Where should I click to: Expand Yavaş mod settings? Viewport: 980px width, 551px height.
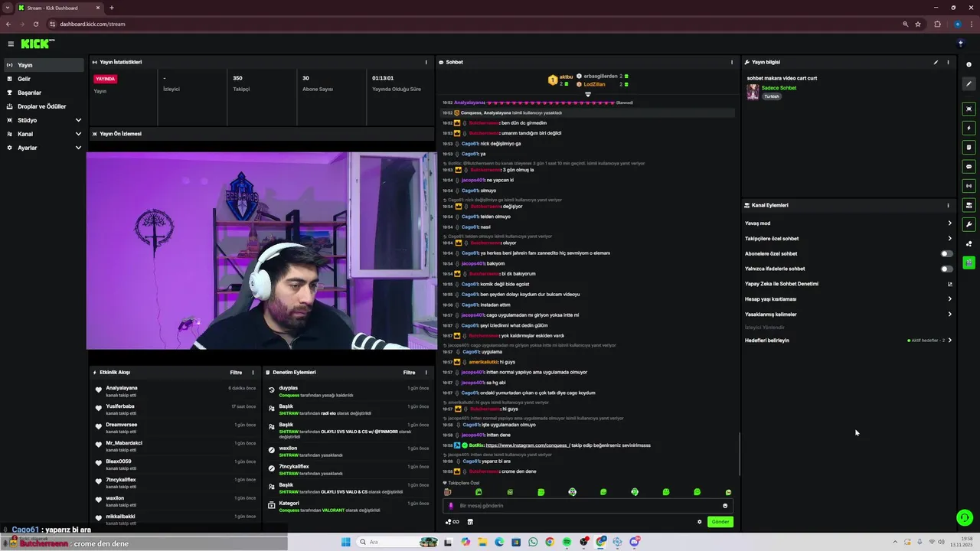(x=949, y=223)
